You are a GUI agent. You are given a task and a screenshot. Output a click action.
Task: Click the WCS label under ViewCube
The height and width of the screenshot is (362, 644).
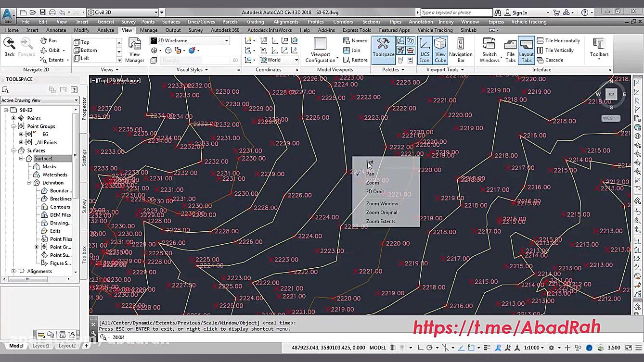(611, 118)
